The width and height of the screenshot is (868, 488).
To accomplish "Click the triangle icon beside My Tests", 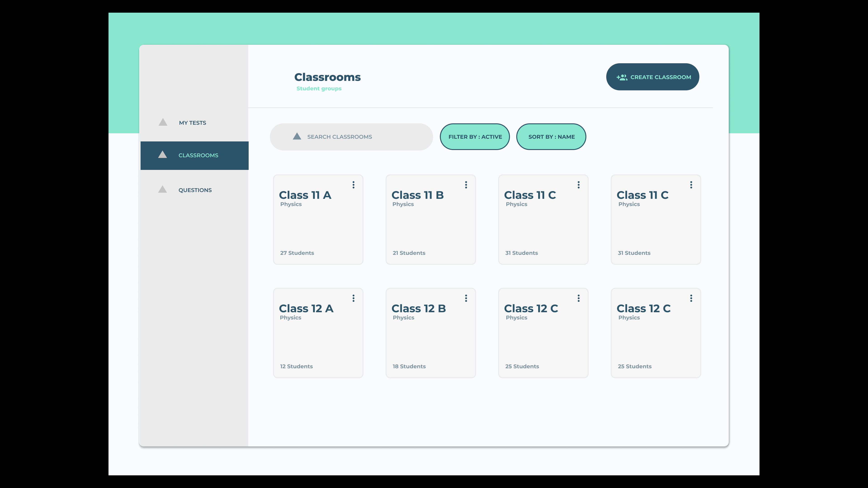I will (x=163, y=122).
